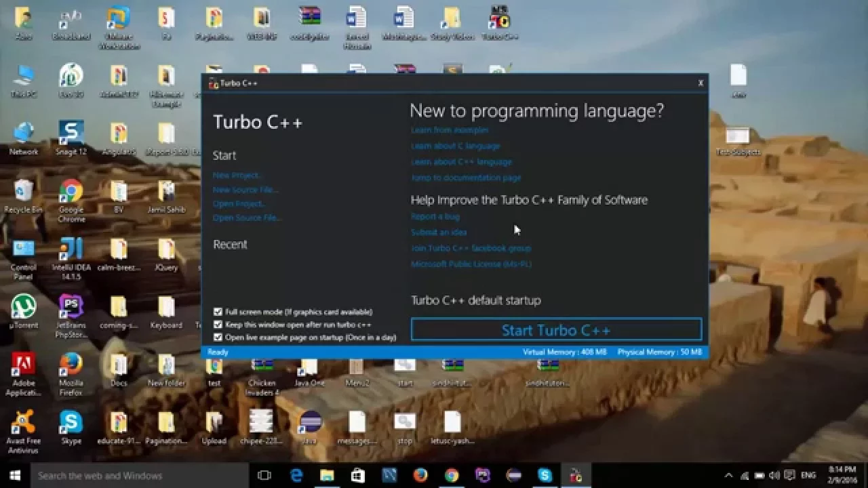868x488 pixels.
Task: Click the Virtual Memory status text
Action: [x=564, y=352]
